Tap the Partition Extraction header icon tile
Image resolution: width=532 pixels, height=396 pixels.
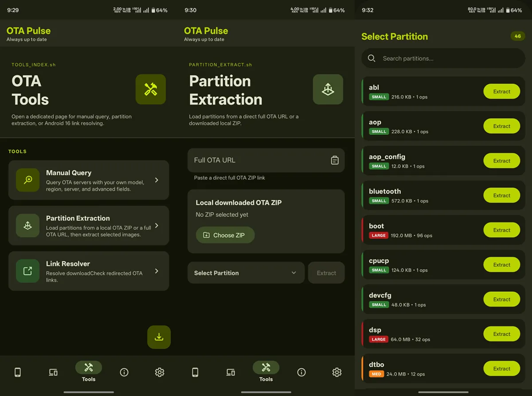point(328,90)
